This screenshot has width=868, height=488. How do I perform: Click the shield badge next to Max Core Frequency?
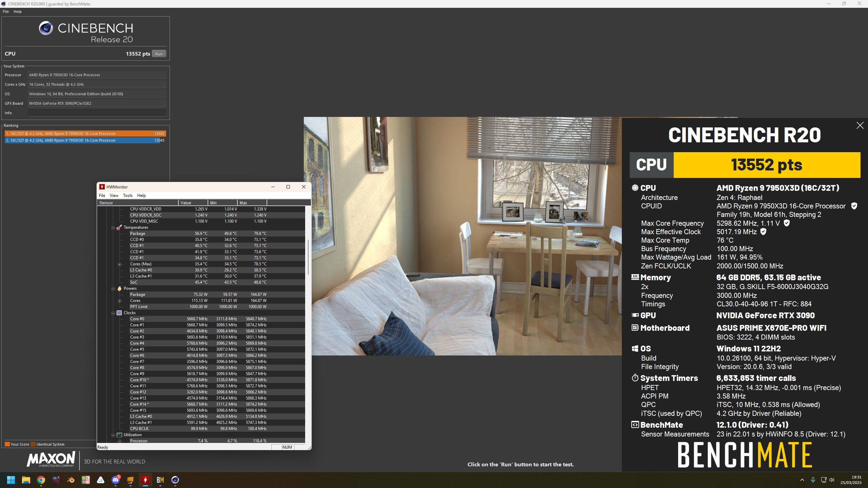pos(787,223)
